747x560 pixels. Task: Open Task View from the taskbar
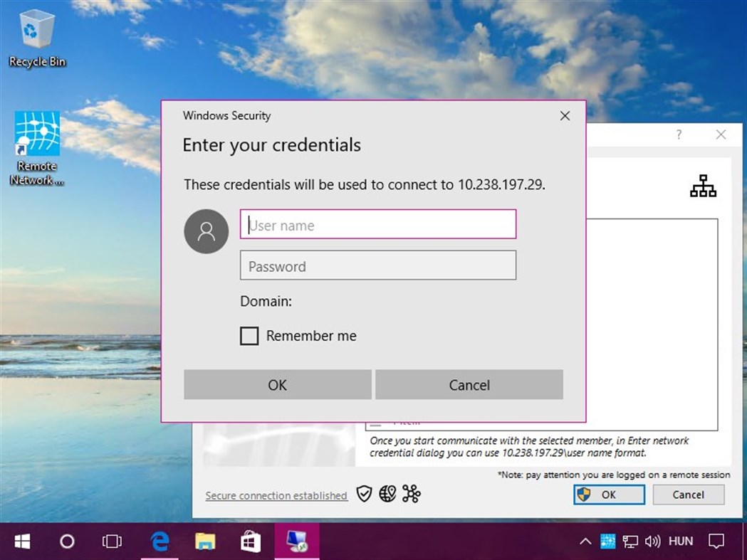pyautogui.click(x=112, y=541)
